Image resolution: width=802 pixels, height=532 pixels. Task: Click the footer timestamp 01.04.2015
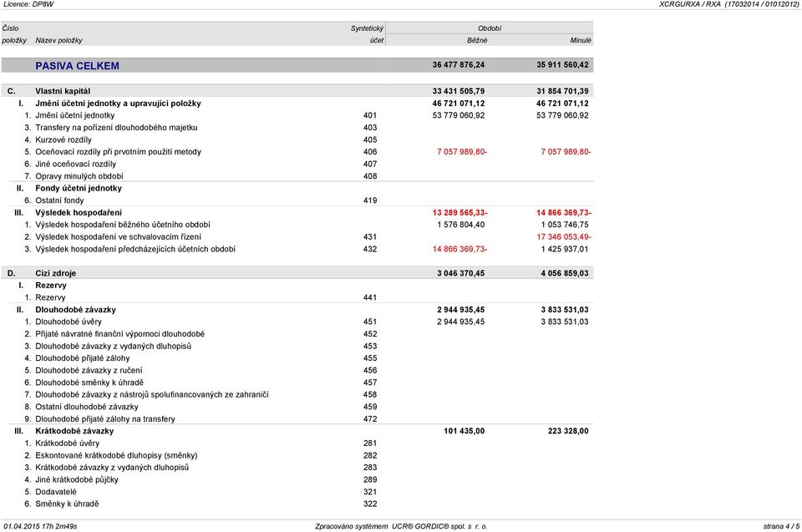[40, 526]
